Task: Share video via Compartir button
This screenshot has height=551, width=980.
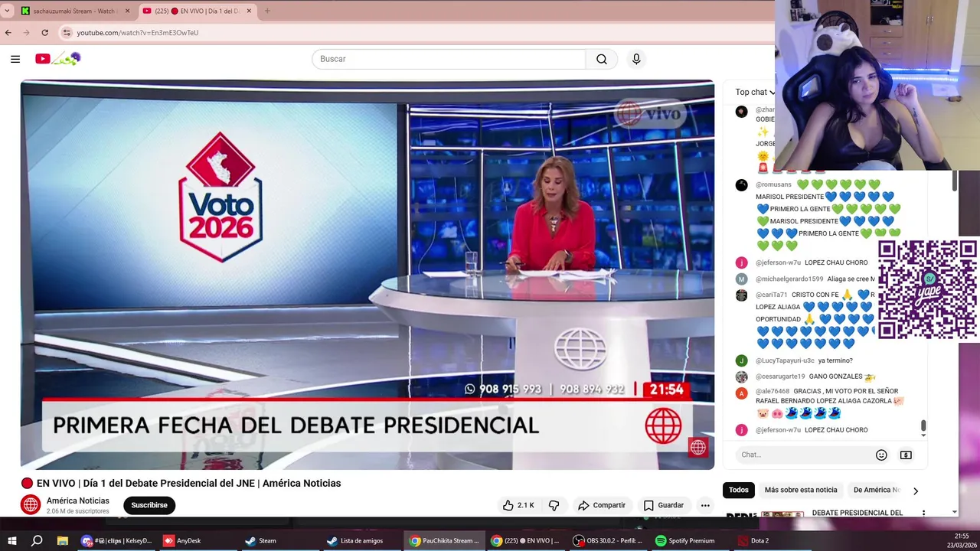Action: coord(602,505)
